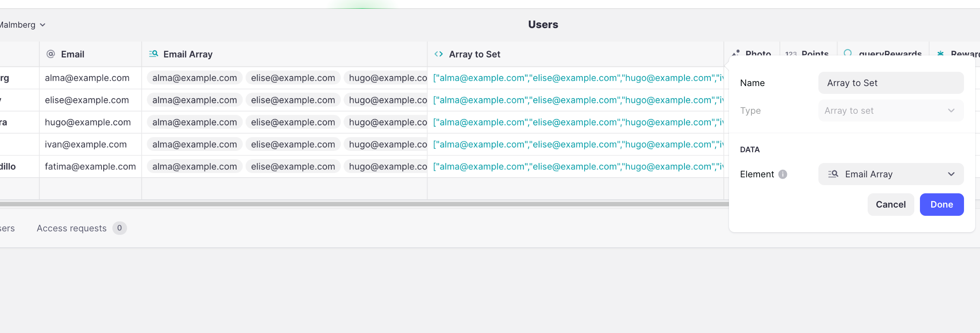
Task: Click the code brackets icon for Array to Set
Action: [439, 54]
